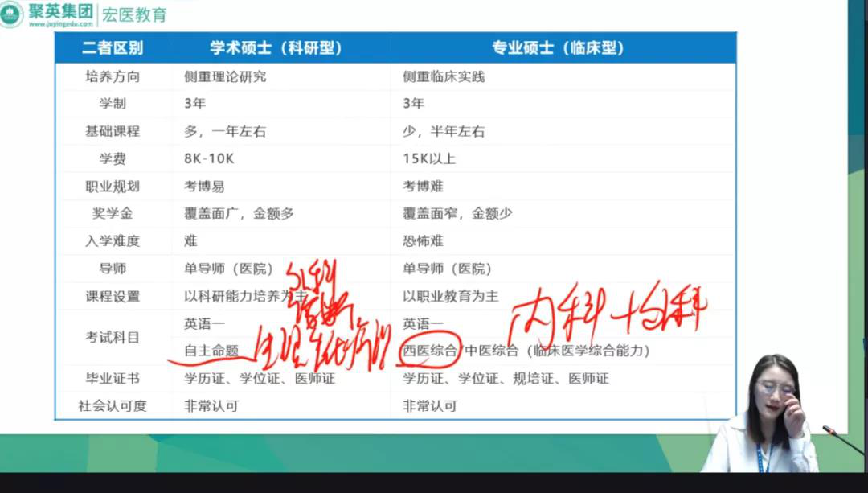Viewport: 868px width, 493px height.
Task: Open the www.juyingedu.com website link
Action: pos(60,24)
